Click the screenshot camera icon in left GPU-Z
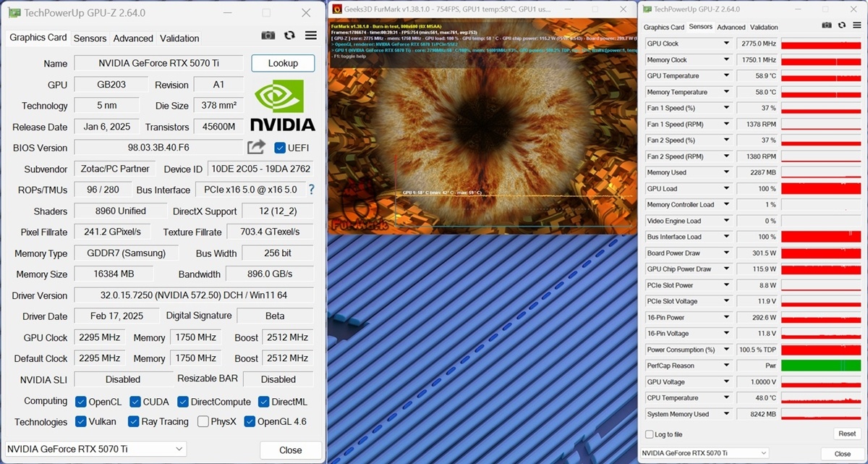The width and height of the screenshot is (868, 464). [268, 35]
